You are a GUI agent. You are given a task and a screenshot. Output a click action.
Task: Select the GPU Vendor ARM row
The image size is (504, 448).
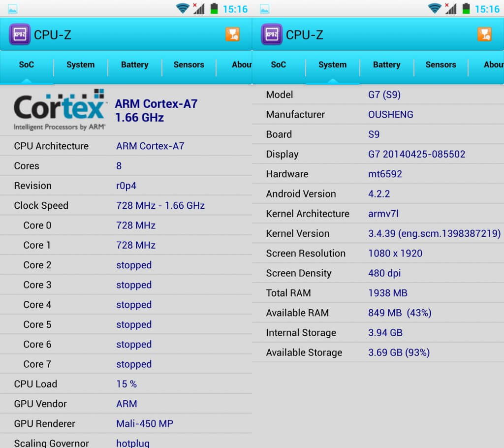(126, 404)
